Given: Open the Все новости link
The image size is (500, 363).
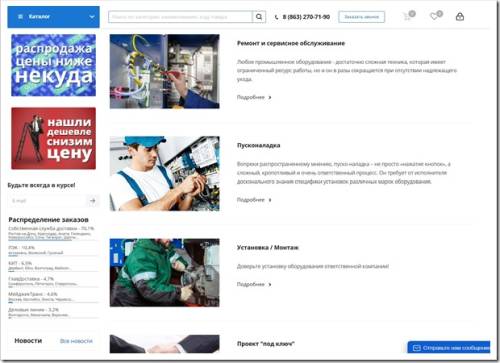Looking at the screenshot, I should (76, 341).
